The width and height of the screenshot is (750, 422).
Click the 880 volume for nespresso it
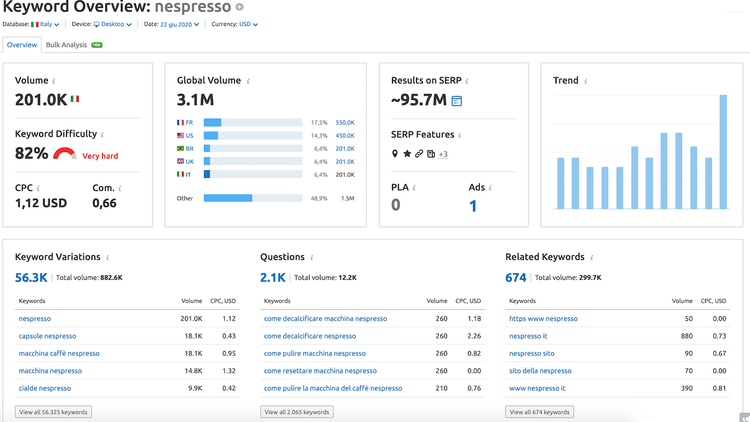[x=687, y=336]
